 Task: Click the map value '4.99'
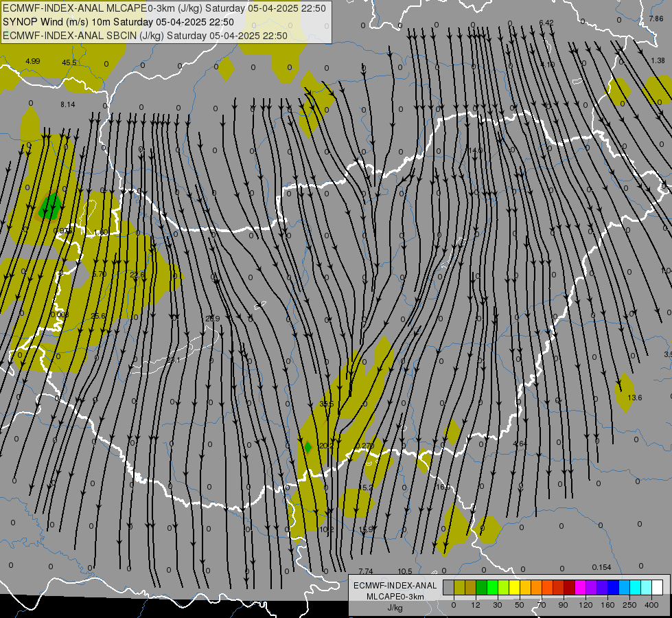click(32, 61)
